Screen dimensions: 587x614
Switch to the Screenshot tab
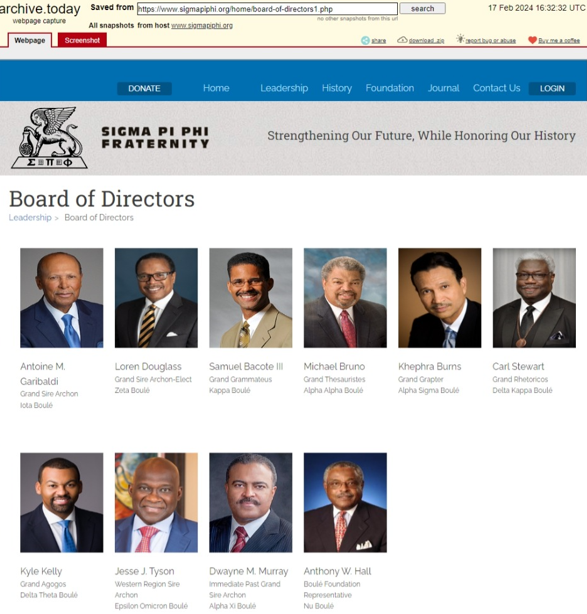pyautogui.click(x=82, y=40)
